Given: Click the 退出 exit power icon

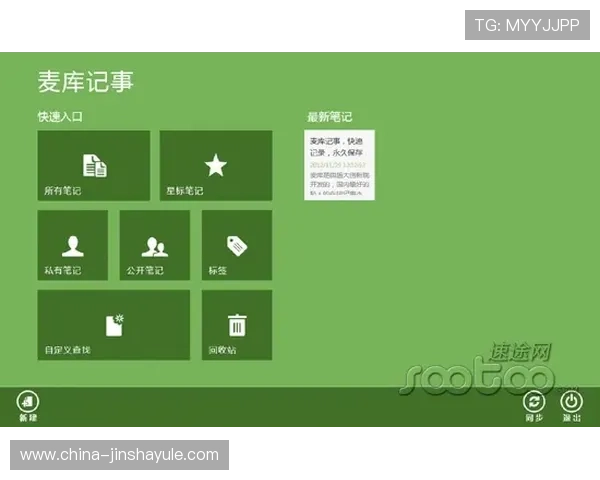Looking at the screenshot, I should pyautogui.click(x=572, y=402).
